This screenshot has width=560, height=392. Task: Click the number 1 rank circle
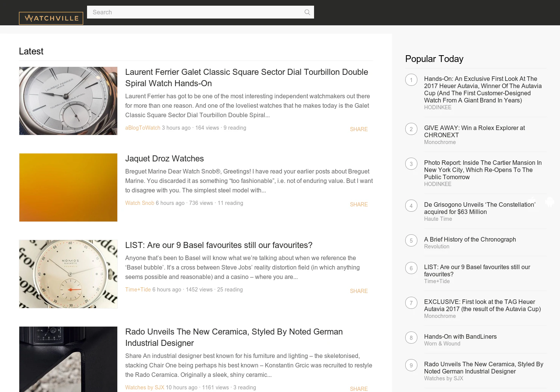click(x=411, y=80)
